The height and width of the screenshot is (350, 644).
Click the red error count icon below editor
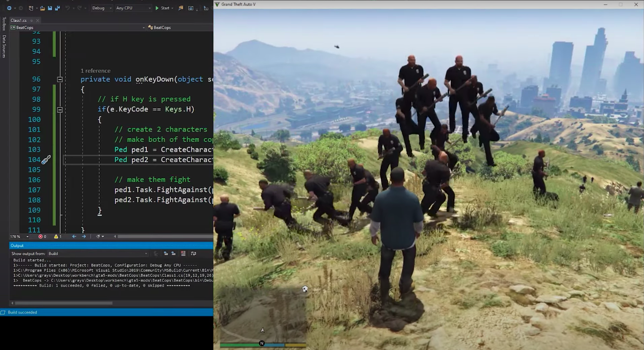click(x=40, y=236)
